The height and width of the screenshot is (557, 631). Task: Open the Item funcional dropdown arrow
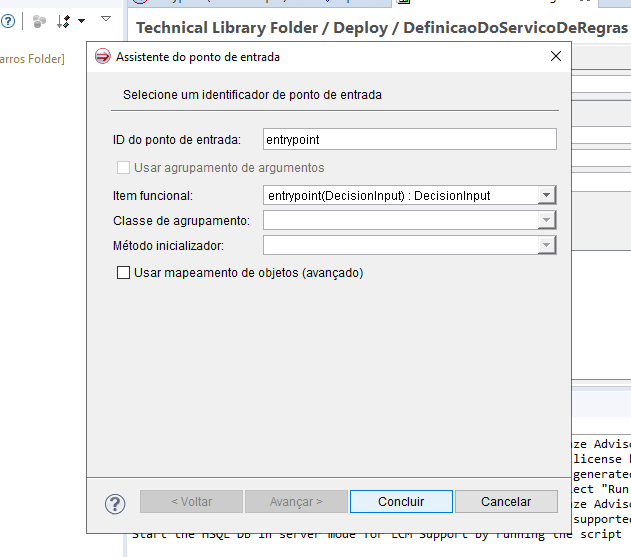546,195
